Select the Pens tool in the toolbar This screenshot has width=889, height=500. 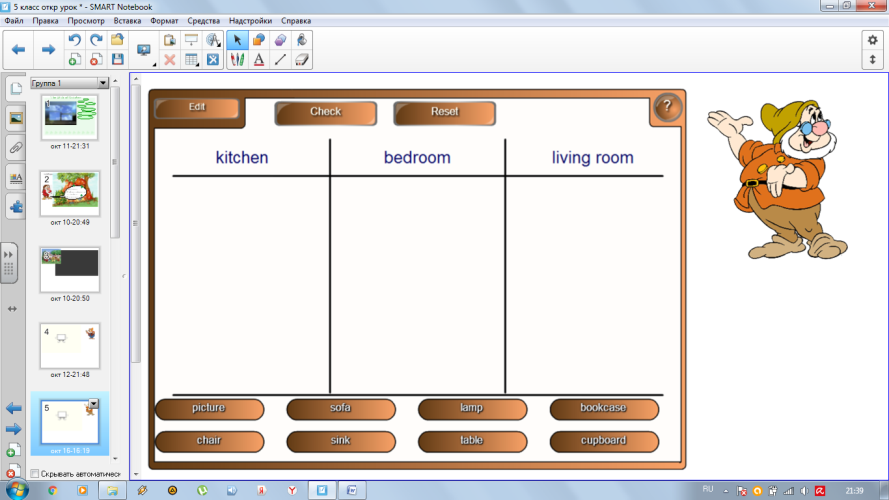(x=238, y=60)
